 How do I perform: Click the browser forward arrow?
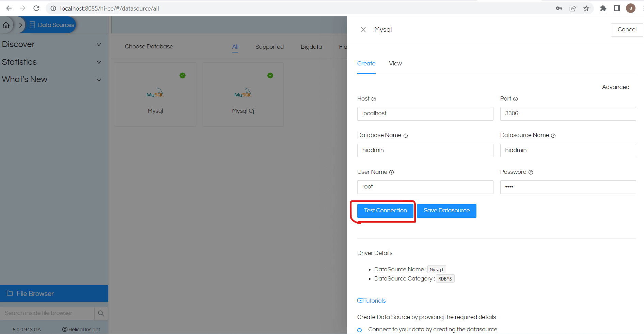pyautogui.click(x=22, y=8)
